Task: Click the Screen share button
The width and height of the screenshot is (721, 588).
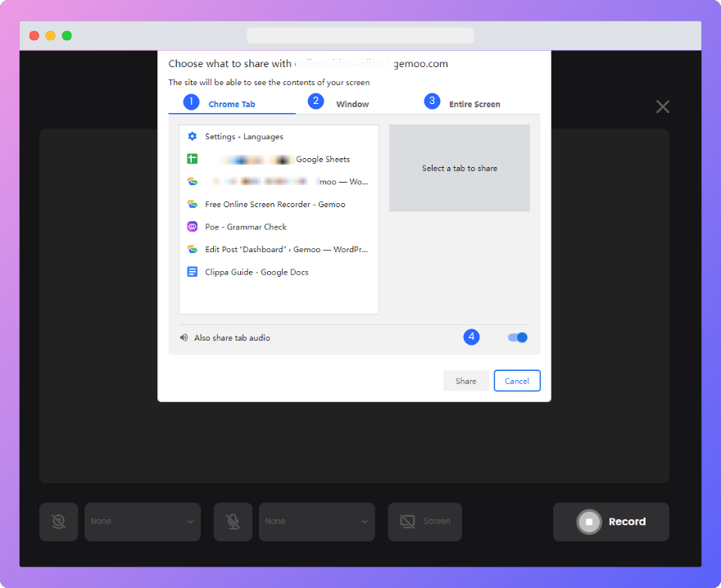Action: point(425,522)
